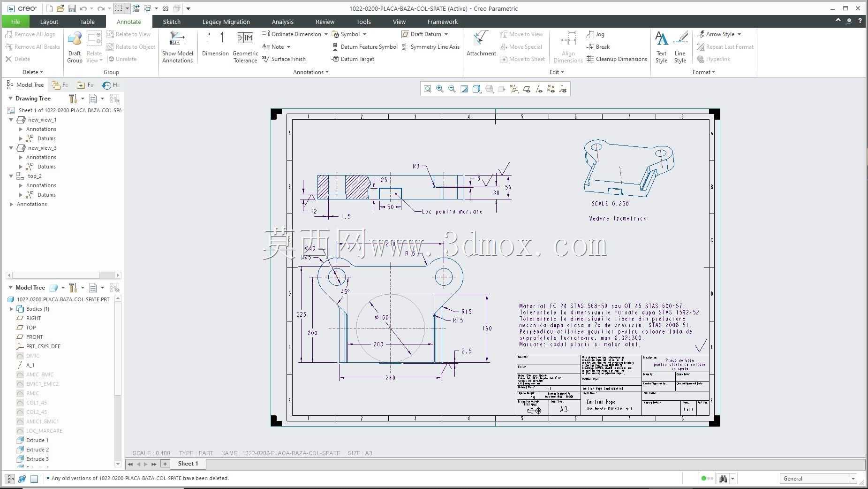The width and height of the screenshot is (868, 489).
Task: Click the Show Model Annotations button
Action: pyautogui.click(x=178, y=47)
